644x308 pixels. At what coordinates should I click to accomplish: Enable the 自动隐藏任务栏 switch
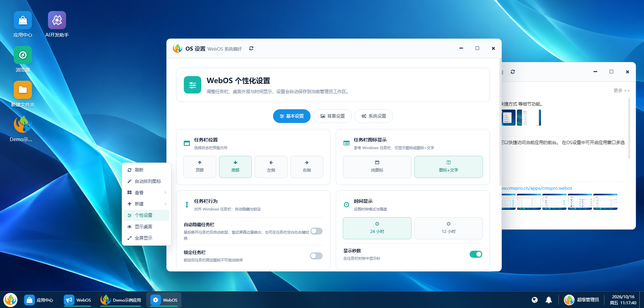(316, 231)
